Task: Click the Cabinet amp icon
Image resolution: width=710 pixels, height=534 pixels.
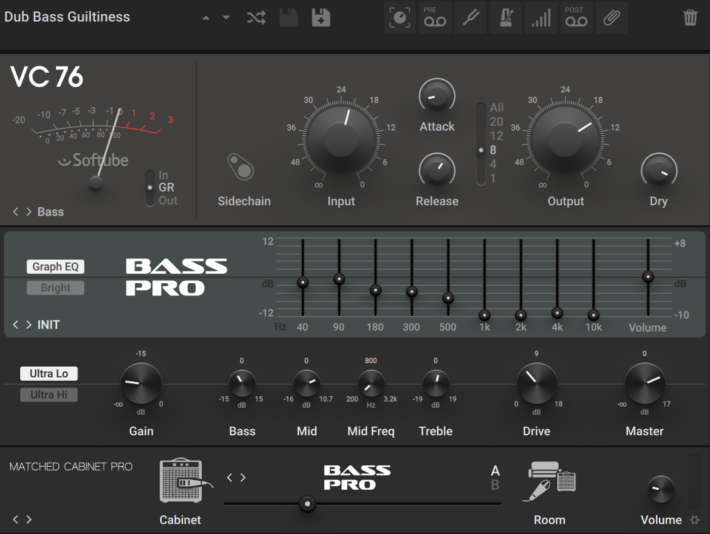Action: (x=180, y=482)
